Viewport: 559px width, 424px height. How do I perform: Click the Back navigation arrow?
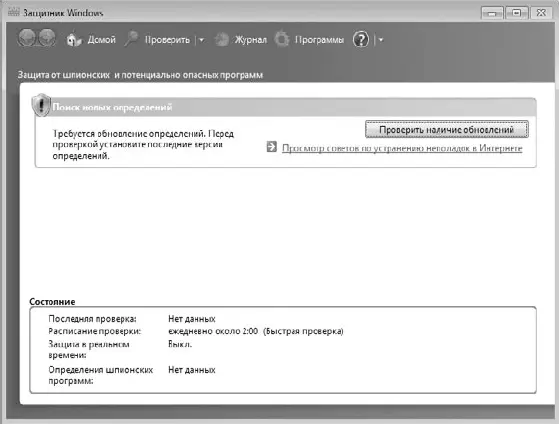(27, 38)
